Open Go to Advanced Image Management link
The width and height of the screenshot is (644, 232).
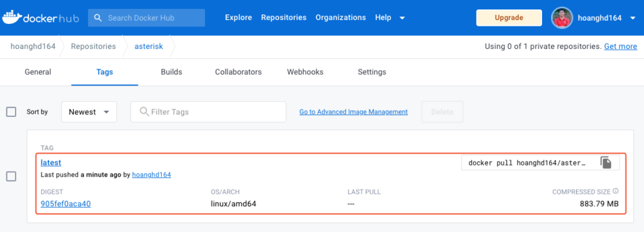click(x=353, y=112)
